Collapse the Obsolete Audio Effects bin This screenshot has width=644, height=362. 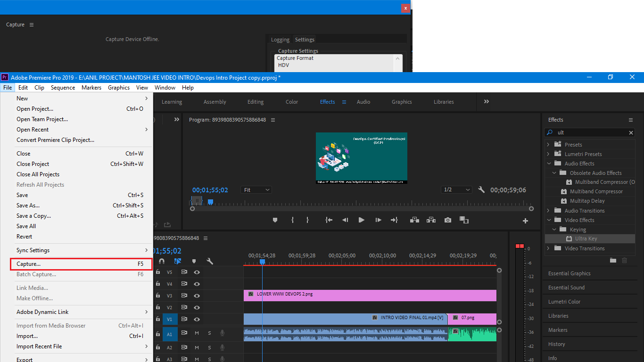[x=554, y=173]
